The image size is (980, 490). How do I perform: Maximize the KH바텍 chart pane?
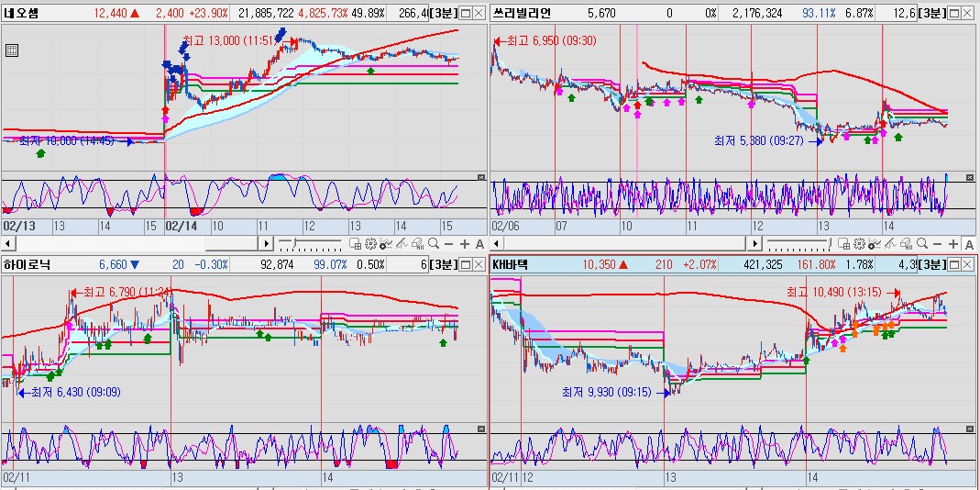pos(953,264)
